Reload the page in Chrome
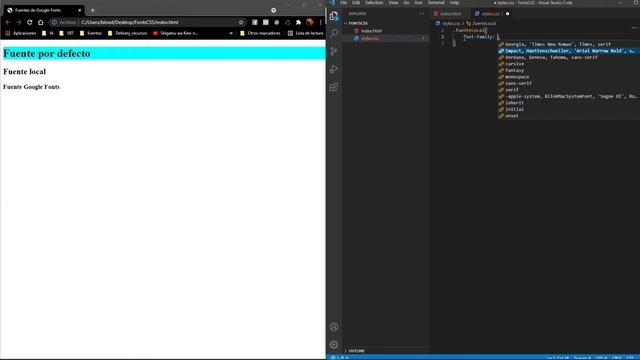The width and height of the screenshot is (640, 360). click(29, 22)
